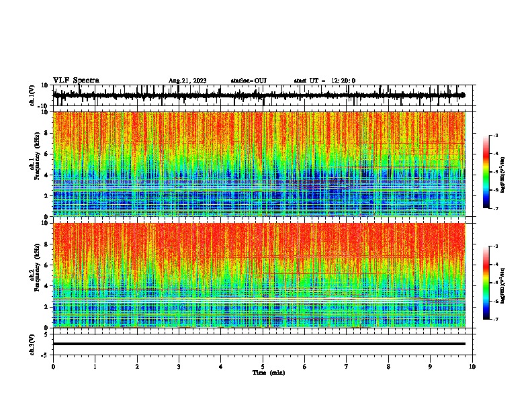
Task: Click the "6" kHz tick of ch.2 spectrogram
Action: 46,265
